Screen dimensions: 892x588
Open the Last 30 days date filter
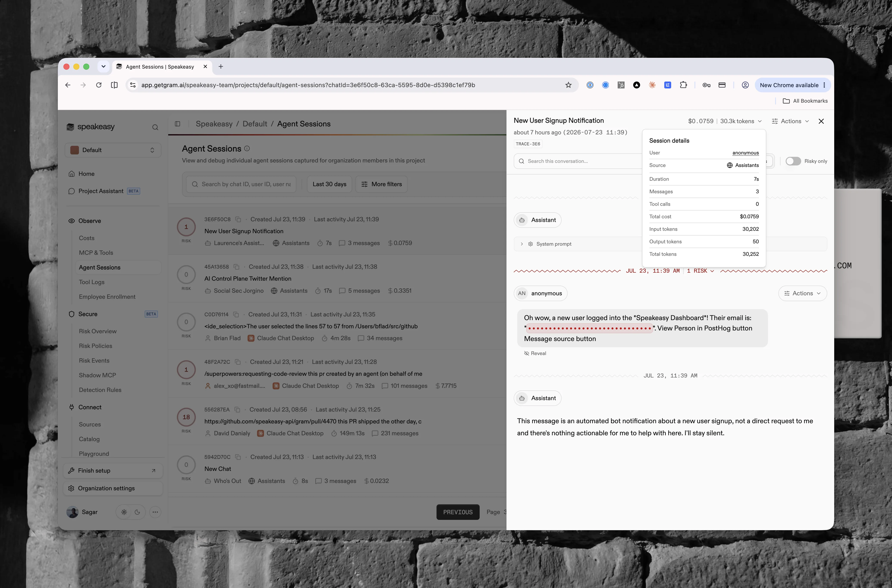329,184
